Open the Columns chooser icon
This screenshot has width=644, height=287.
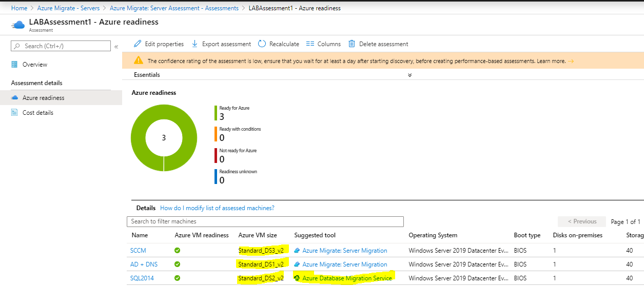(x=310, y=44)
